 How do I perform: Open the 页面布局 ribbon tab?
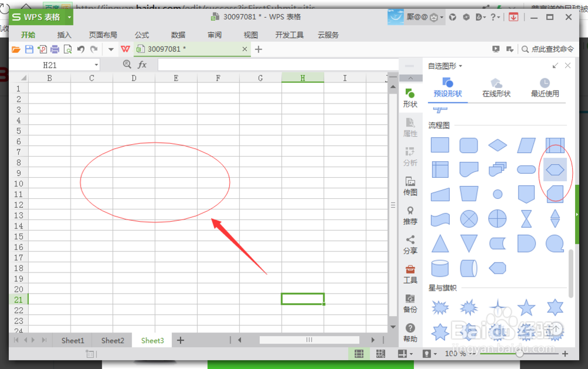(103, 35)
